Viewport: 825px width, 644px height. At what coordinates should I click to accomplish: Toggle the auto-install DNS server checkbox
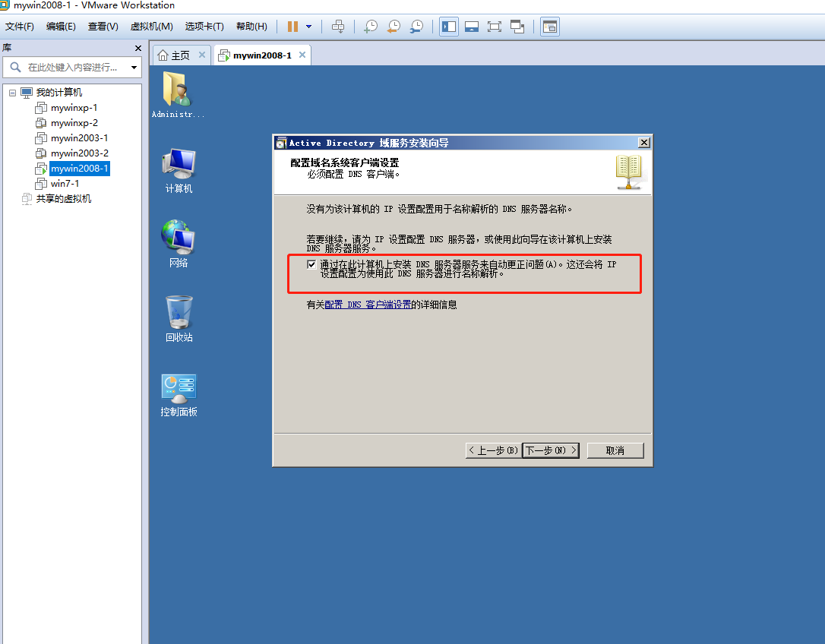tap(311, 264)
